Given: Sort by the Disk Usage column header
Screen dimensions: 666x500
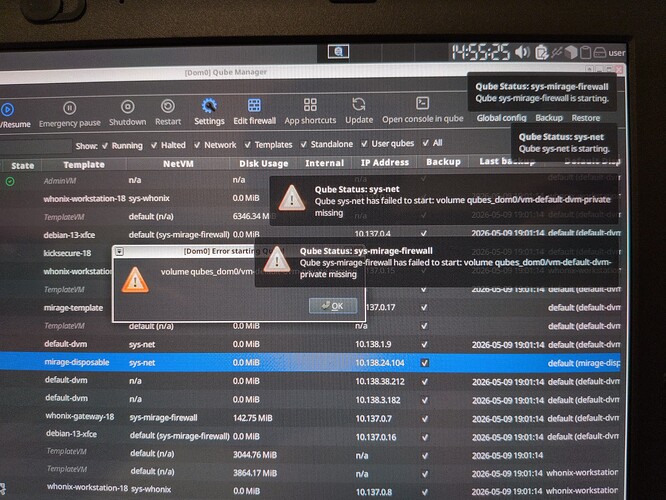Looking at the screenshot, I should [x=263, y=164].
